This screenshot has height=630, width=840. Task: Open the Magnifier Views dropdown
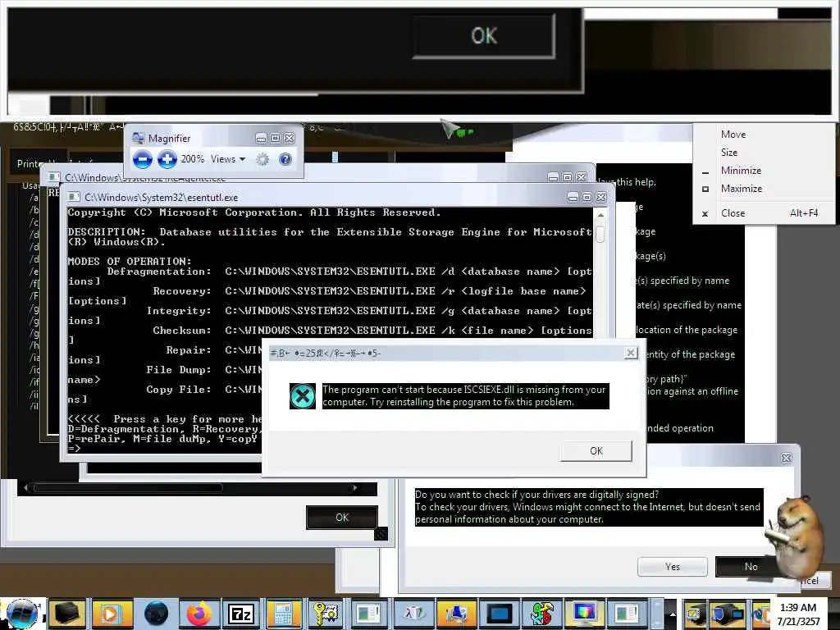tap(228, 159)
